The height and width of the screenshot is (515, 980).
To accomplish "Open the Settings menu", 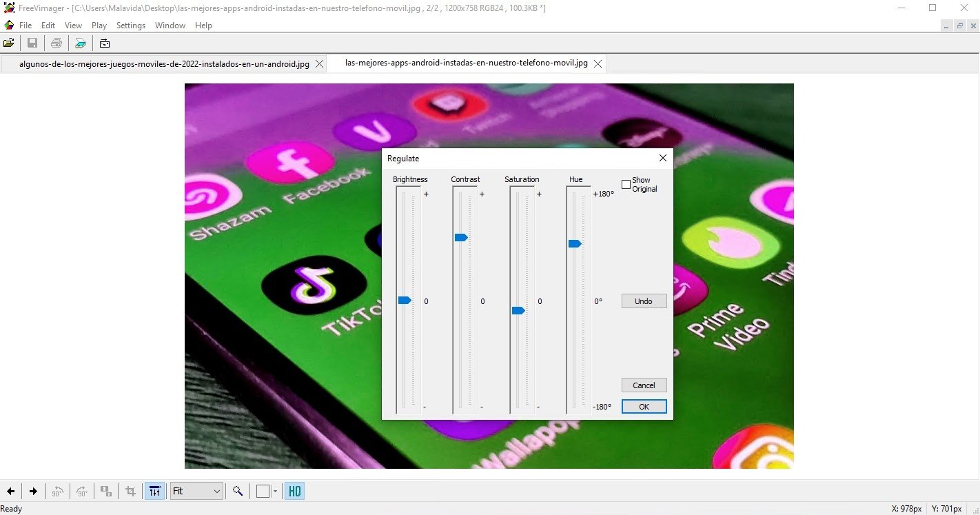I will 131,26.
